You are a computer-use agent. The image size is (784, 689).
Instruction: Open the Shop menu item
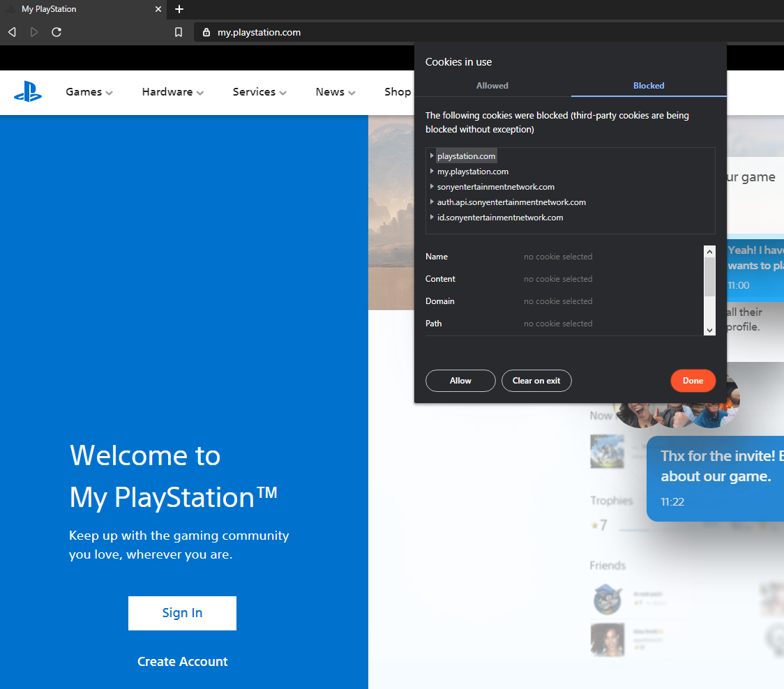point(398,92)
